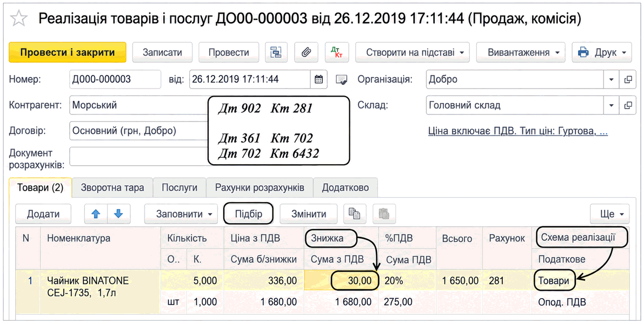
Task: Open the Заповнити dropdown
Action: tap(181, 214)
